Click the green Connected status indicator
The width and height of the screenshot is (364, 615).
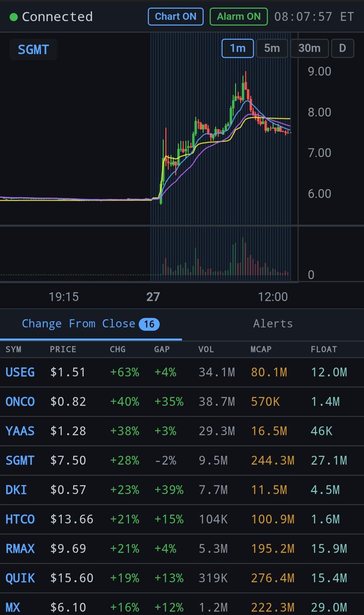pyautogui.click(x=14, y=17)
